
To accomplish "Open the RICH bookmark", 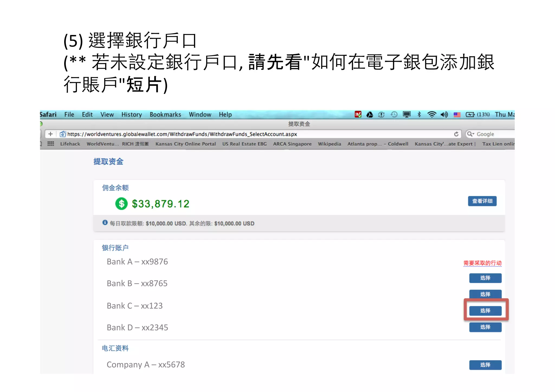I will coord(135,144).
